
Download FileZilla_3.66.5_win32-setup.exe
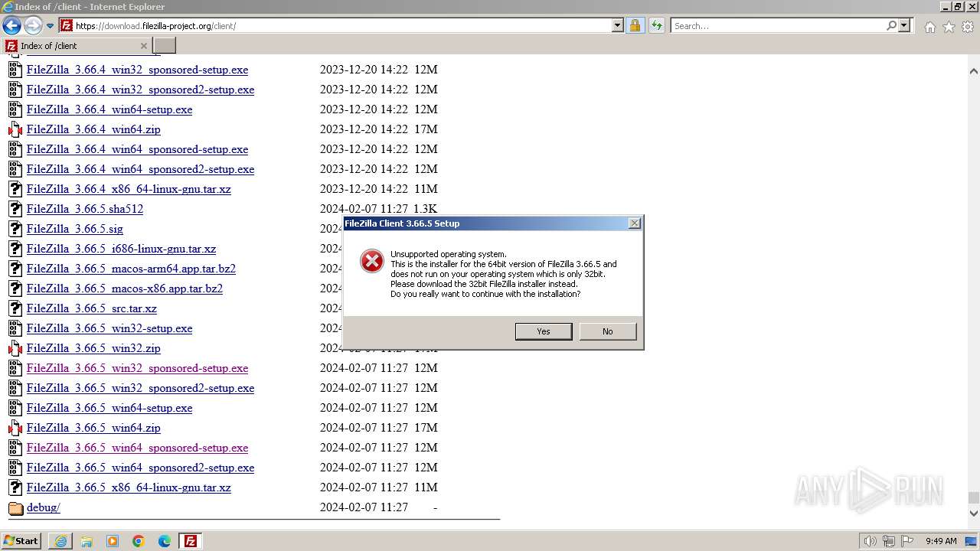(109, 328)
